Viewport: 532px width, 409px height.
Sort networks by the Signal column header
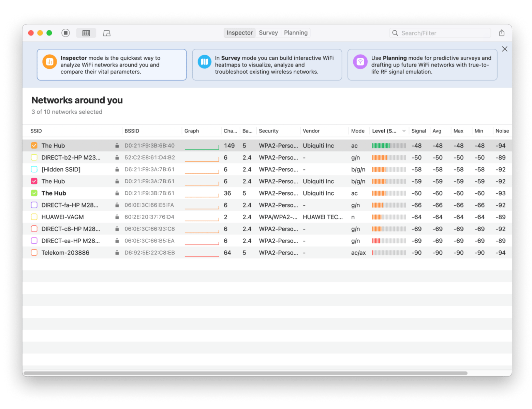tap(418, 131)
